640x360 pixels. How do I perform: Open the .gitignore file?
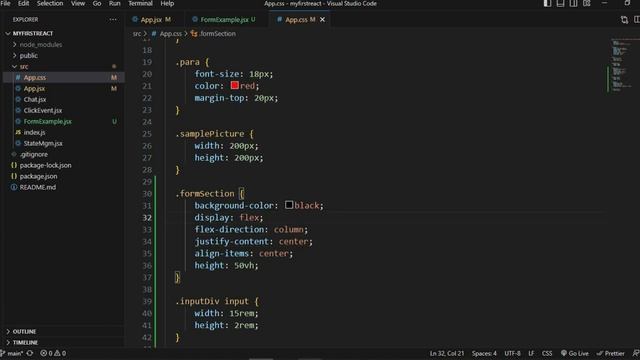click(33, 155)
